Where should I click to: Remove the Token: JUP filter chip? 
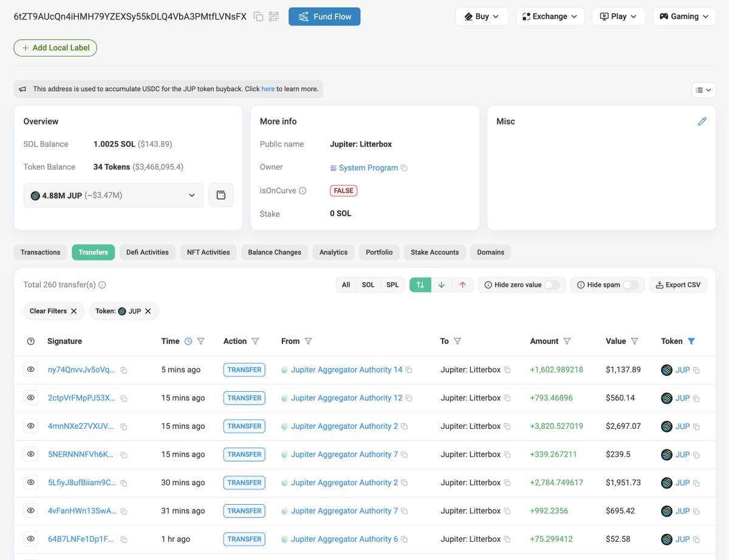coord(148,311)
